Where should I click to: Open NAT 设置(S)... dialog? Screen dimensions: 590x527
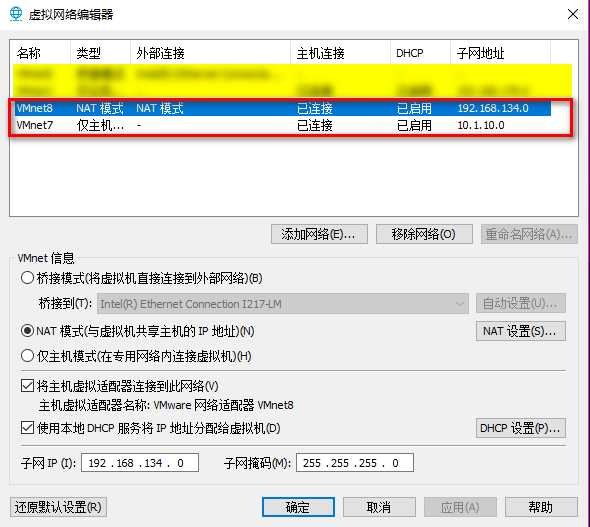pyautogui.click(x=521, y=331)
